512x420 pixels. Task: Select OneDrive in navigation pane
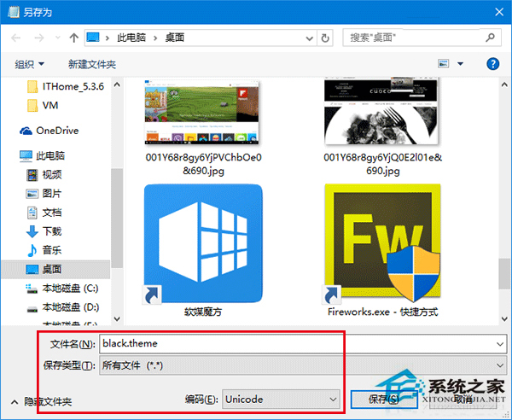[x=49, y=131]
